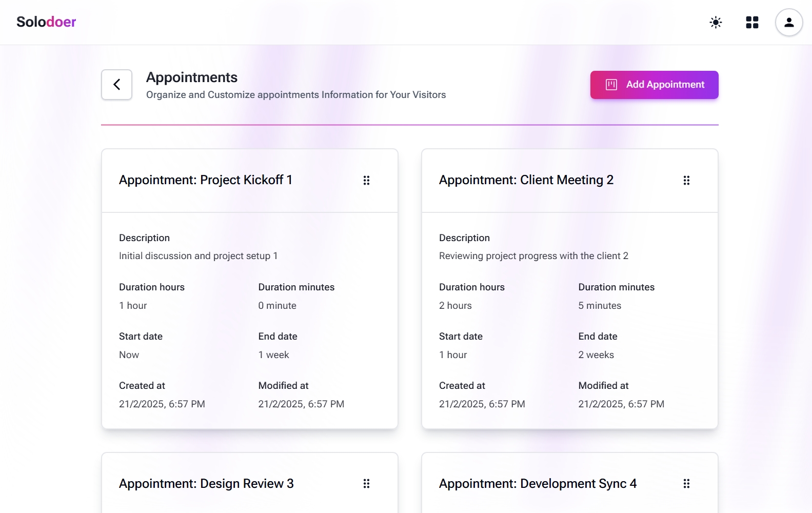Select the 'Appointment: Development Sync 4' title
Screen dimensions: 812x513
coord(538,484)
